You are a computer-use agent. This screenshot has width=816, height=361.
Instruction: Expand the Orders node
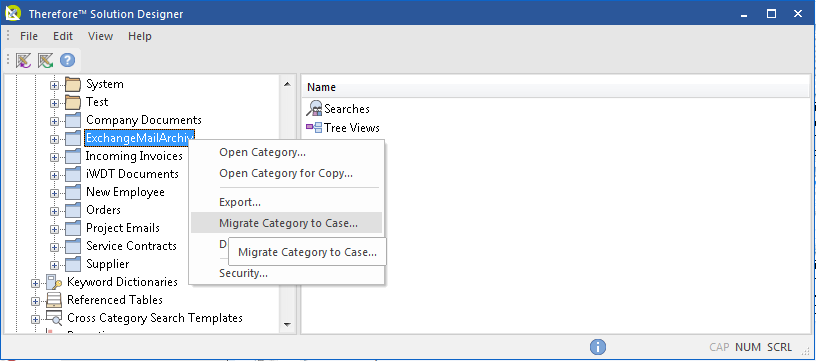tap(54, 211)
